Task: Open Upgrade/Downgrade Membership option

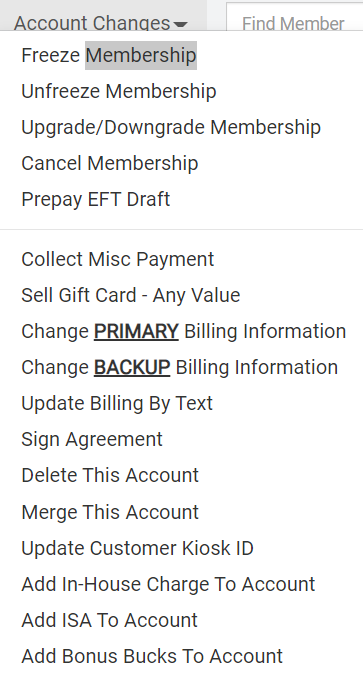Action: pos(171,127)
